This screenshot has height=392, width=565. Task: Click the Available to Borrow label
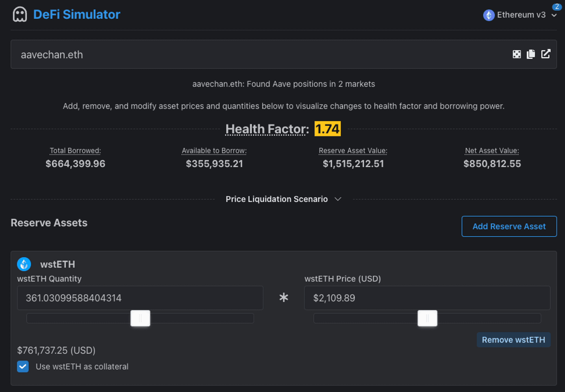(214, 151)
